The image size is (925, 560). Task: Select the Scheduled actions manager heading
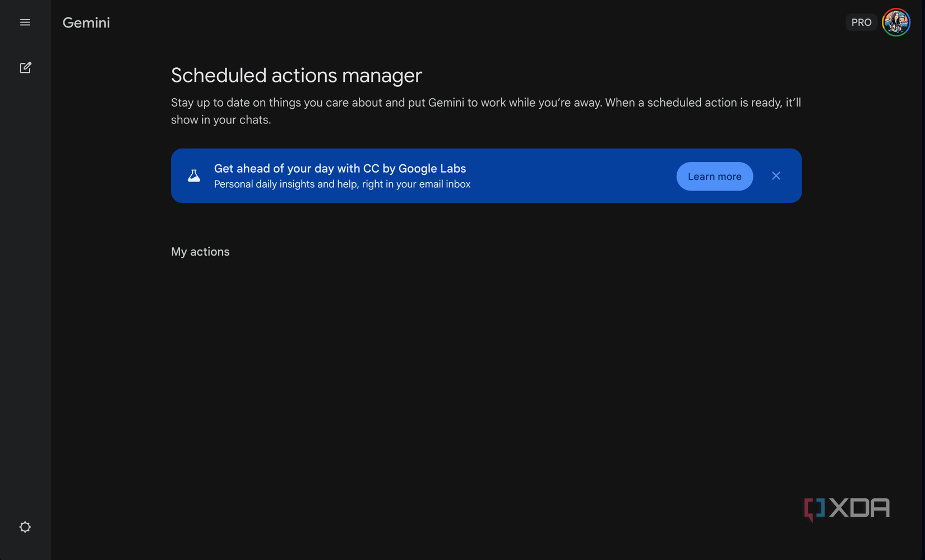[x=296, y=75]
